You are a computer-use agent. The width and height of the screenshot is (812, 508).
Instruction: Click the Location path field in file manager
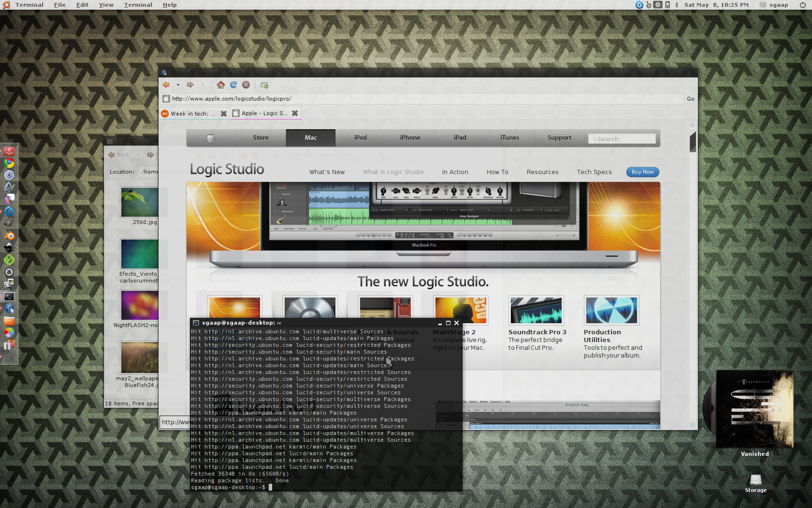click(x=149, y=172)
